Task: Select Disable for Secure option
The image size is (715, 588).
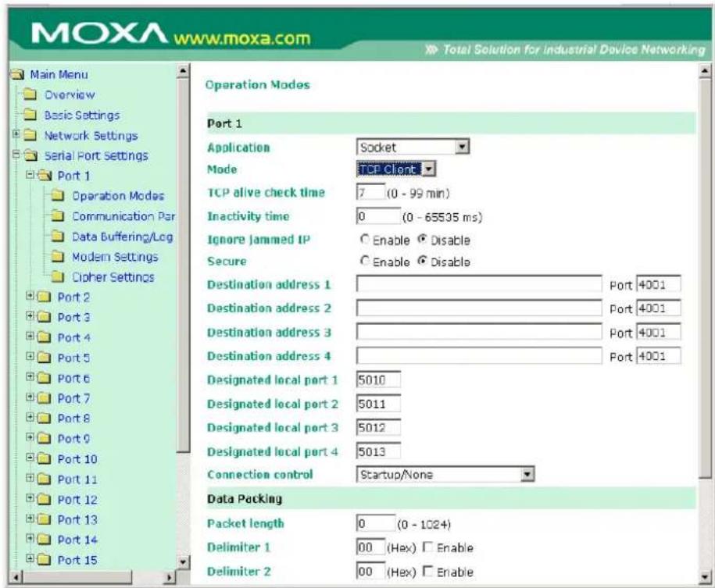Action: pos(422,261)
